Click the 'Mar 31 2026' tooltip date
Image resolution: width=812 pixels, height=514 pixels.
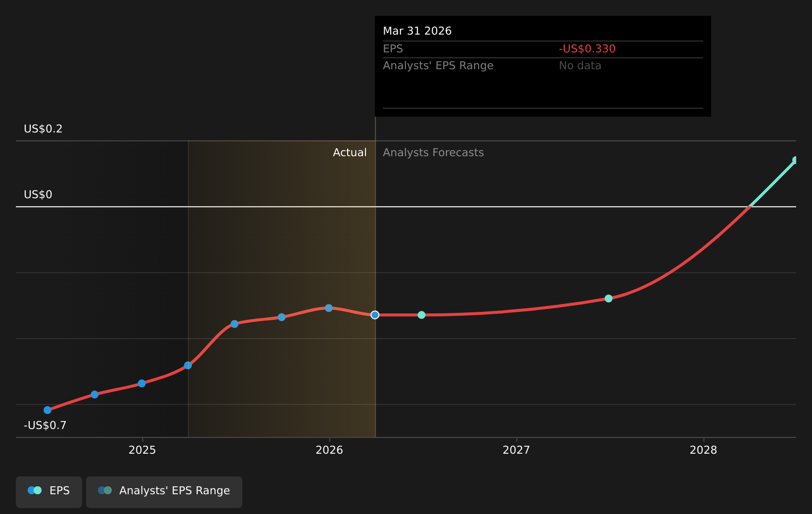click(417, 31)
